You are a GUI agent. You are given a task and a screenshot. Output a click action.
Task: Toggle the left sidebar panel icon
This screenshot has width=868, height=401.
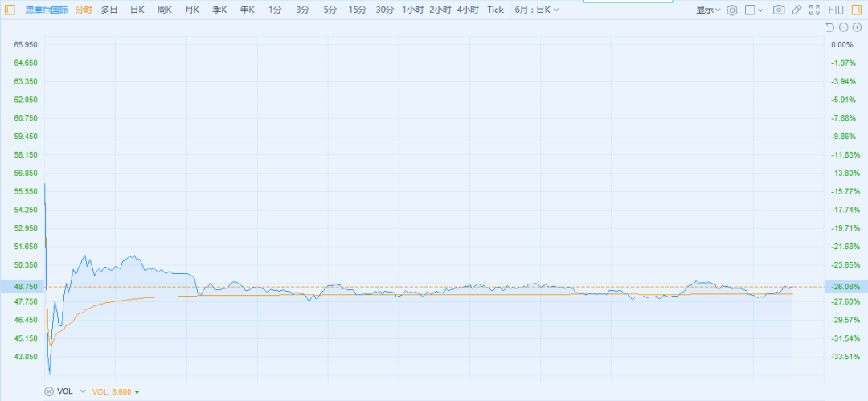pos(10,10)
